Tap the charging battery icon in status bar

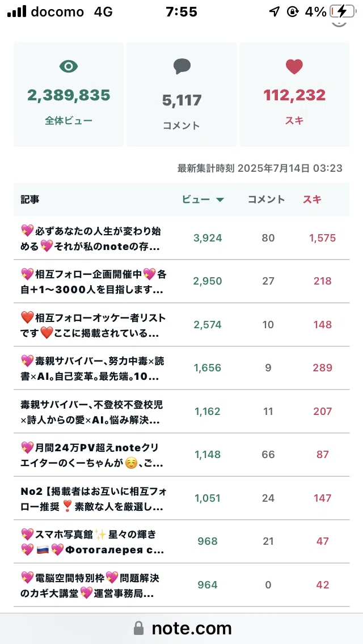pos(343,11)
